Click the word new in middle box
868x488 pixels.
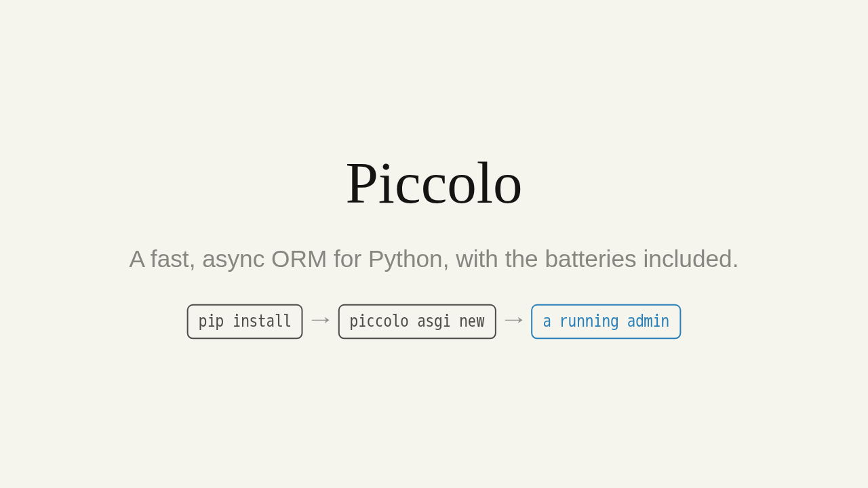[472, 322]
